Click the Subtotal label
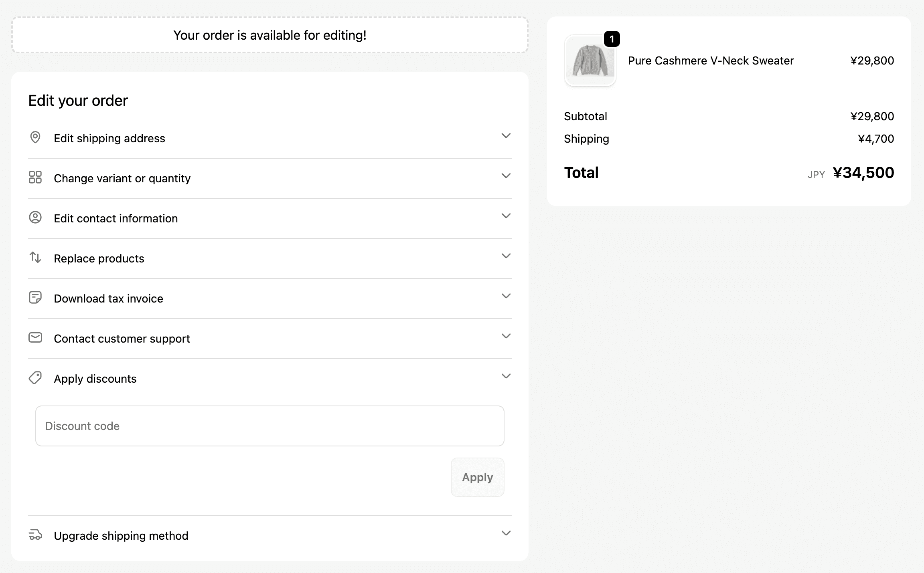This screenshot has width=924, height=573. [x=586, y=116]
